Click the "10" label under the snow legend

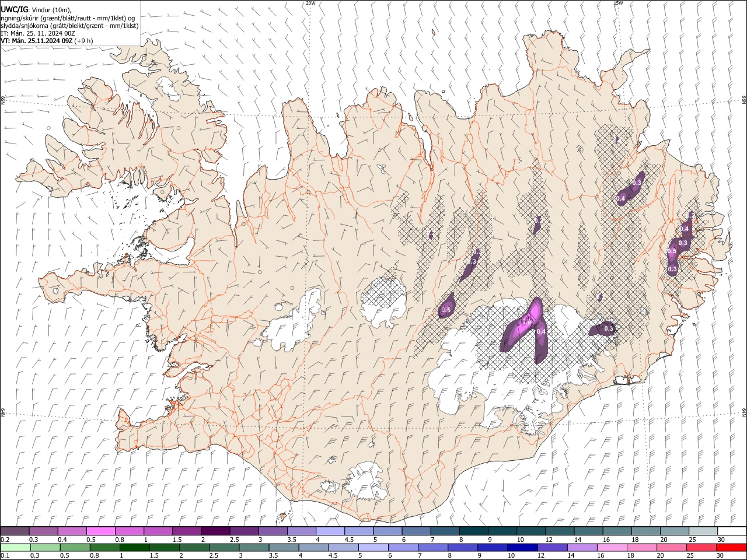coord(520,540)
